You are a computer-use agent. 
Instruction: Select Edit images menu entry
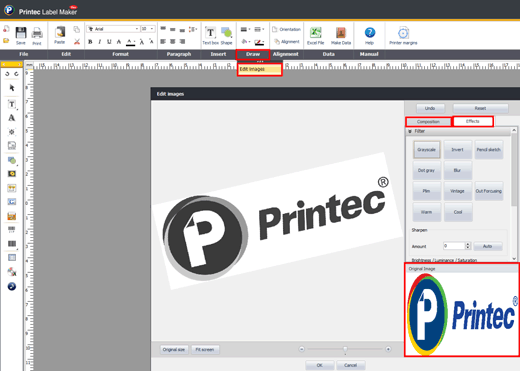[260, 69]
